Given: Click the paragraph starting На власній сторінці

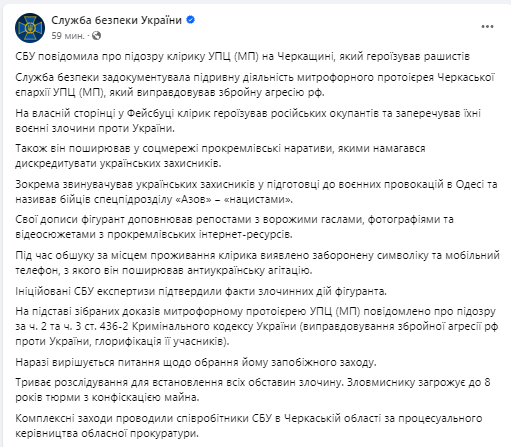Looking at the screenshot, I should coord(248,121).
